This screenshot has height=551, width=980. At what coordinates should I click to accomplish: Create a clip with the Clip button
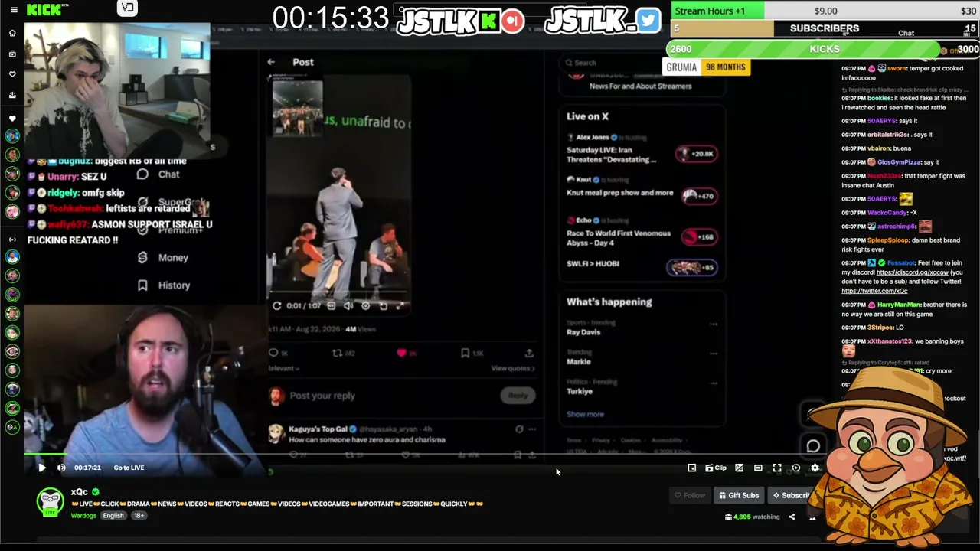pos(716,468)
